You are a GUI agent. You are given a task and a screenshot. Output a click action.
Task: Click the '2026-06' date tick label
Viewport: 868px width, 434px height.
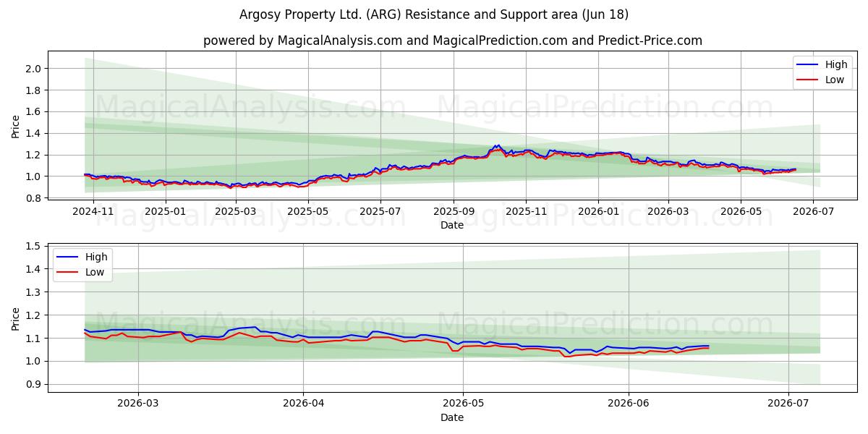[629, 404]
